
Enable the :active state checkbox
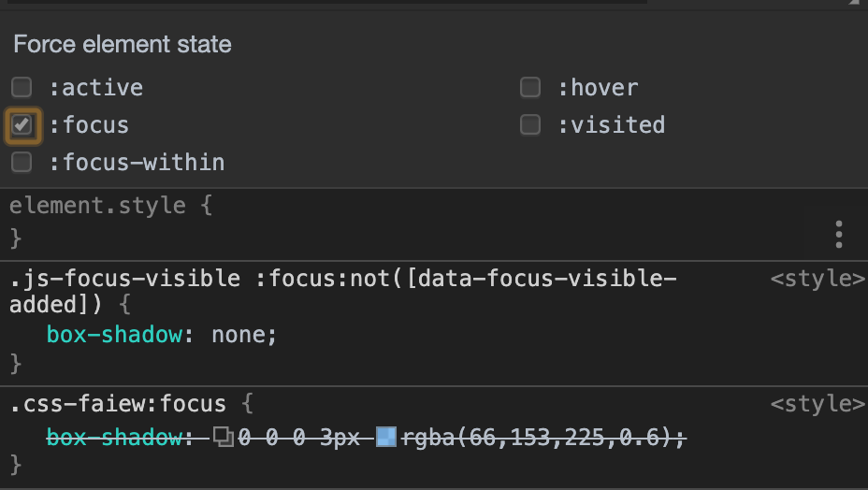22,87
